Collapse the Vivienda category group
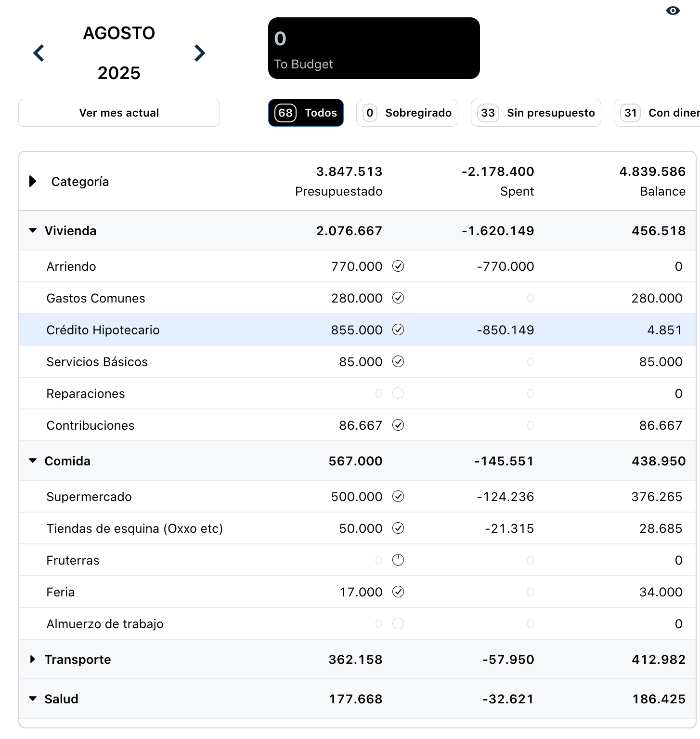Screen dimensions: 700x739 pyautogui.click(x=33, y=230)
